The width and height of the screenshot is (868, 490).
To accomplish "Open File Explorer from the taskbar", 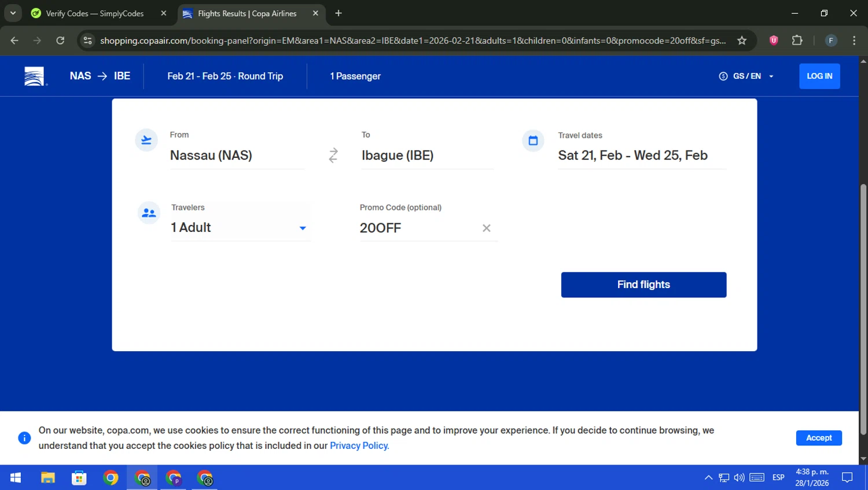I will pyautogui.click(x=47, y=478).
